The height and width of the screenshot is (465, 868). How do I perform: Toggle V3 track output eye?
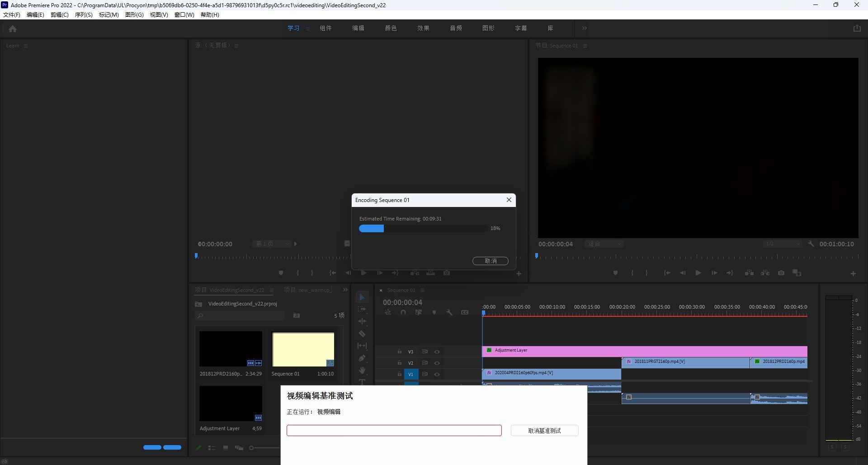point(437,352)
